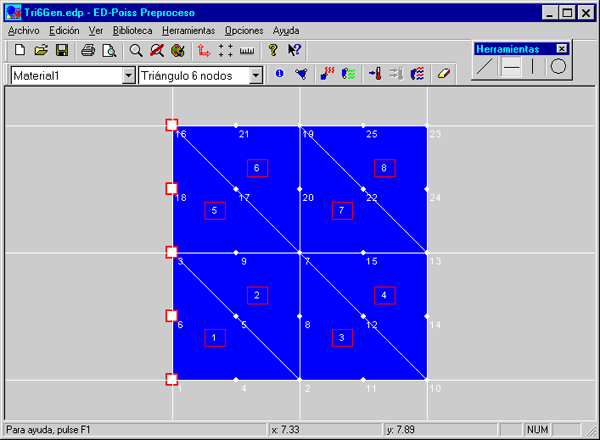
Task: Open a file with the folder icon
Action: tap(41, 50)
